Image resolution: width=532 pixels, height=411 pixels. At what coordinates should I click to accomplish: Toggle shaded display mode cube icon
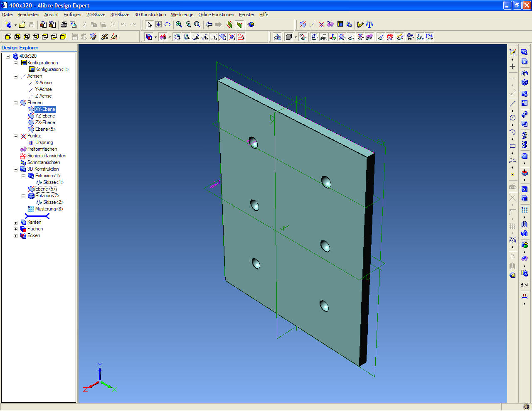(x=288, y=37)
